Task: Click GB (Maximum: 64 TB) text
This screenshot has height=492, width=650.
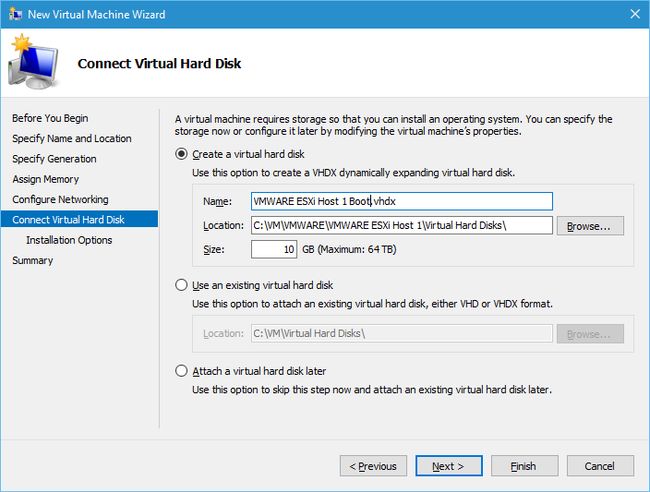Action: 349,249
